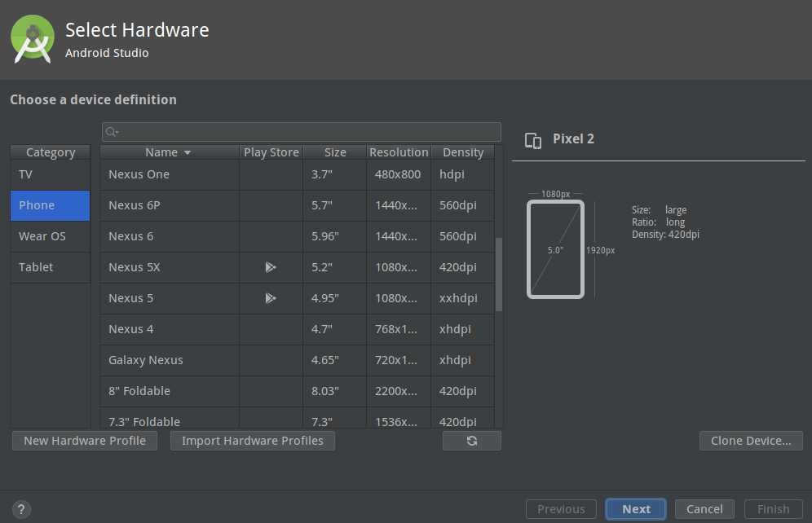Sort by the Density column header
812x523 pixels.
click(463, 152)
